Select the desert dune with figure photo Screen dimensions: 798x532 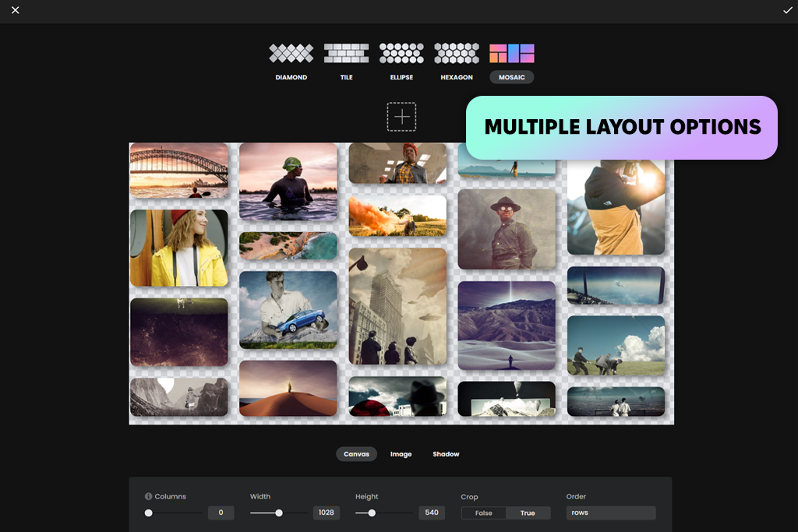tap(288, 388)
